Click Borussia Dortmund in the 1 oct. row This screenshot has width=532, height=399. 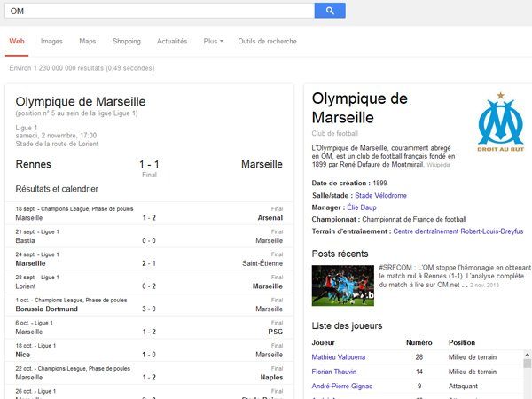(x=46, y=309)
